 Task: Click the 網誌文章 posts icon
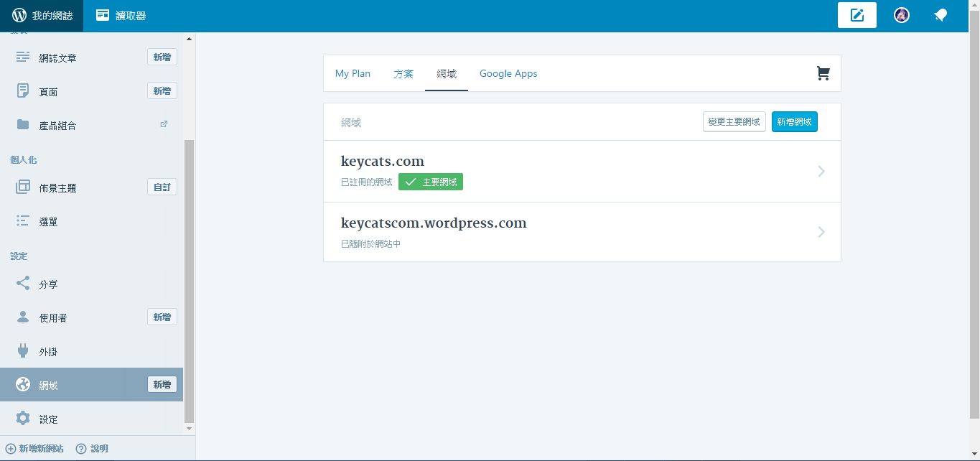pos(23,57)
